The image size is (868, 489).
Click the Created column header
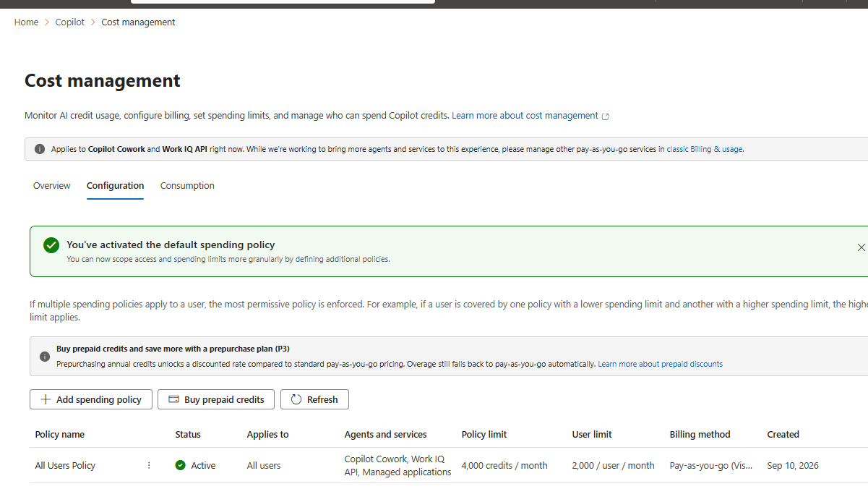point(783,435)
